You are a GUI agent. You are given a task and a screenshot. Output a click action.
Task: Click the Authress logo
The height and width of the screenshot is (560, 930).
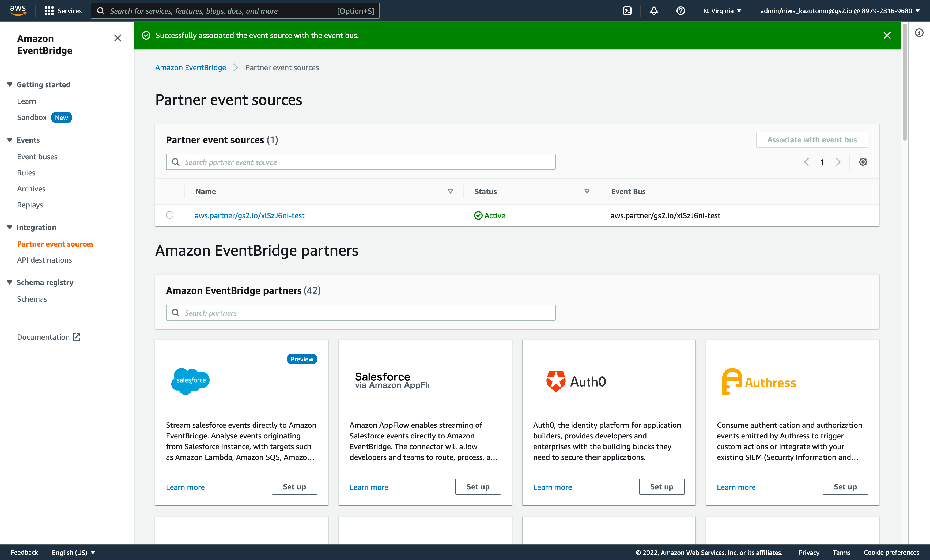click(759, 381)
